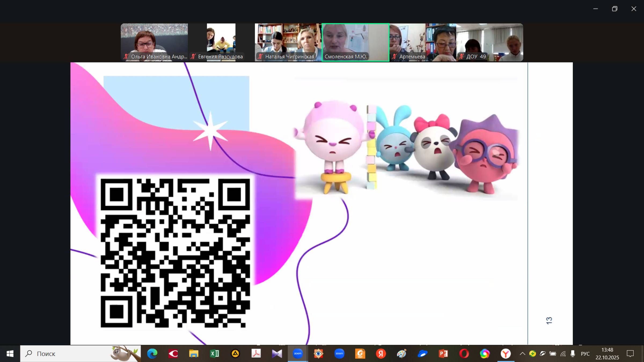Open Opera browser from taskbar
The image size is (644, 362).
click(x=464, y=354)
